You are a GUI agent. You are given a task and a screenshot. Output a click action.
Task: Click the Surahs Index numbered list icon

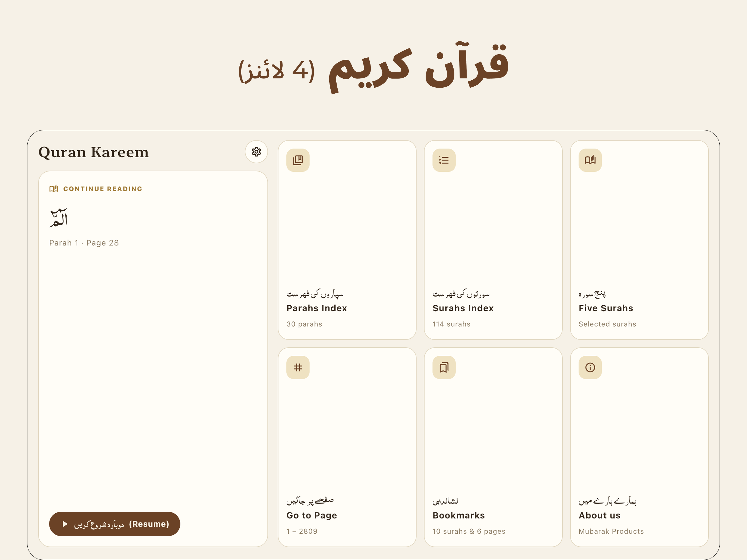tap(444, 160)
